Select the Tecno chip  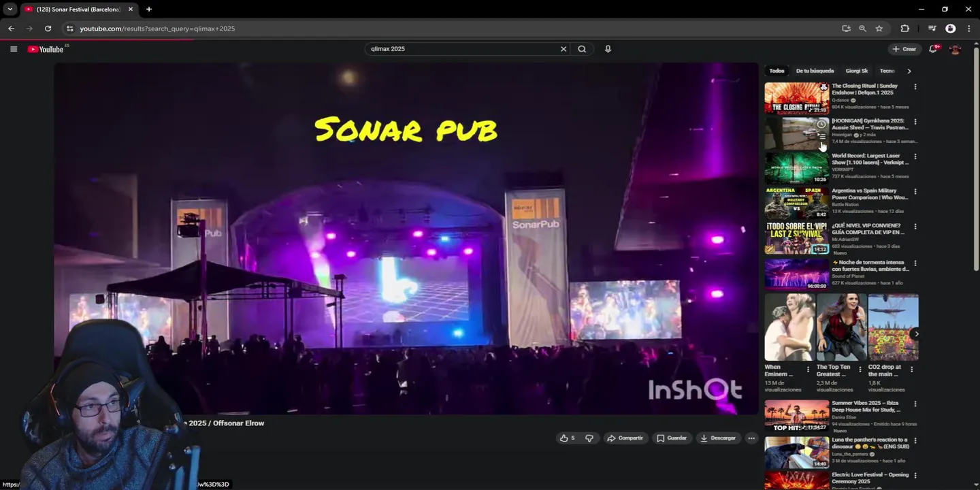pyautogui.click(x=887, y=71)
